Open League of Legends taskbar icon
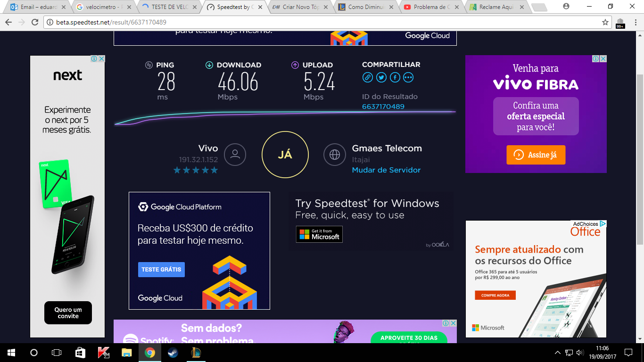Viewport: 644px width, 362px height. (x=196, y=353)
